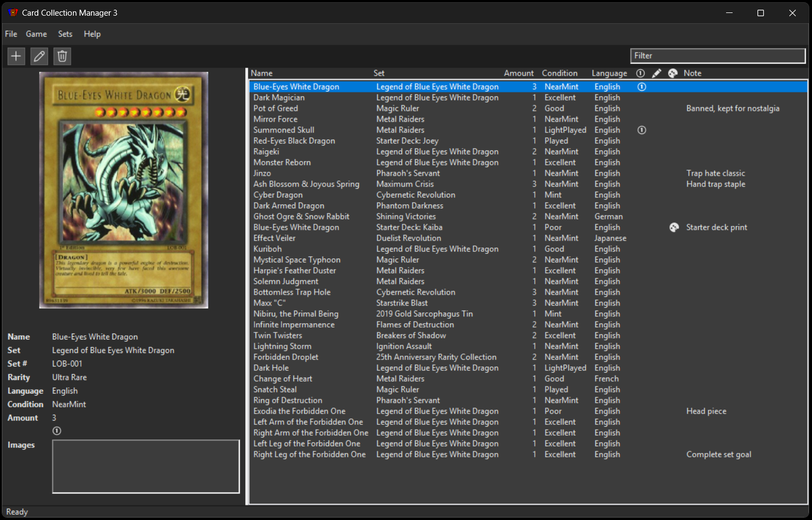This screenshot has height=520, width=812.
Task: Select the Kuriboh row
Action: [528, 249]
